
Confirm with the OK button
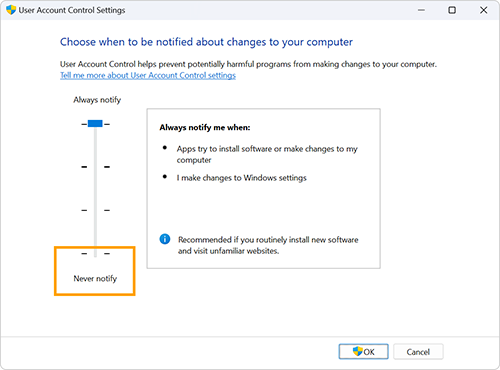point(363,351)
